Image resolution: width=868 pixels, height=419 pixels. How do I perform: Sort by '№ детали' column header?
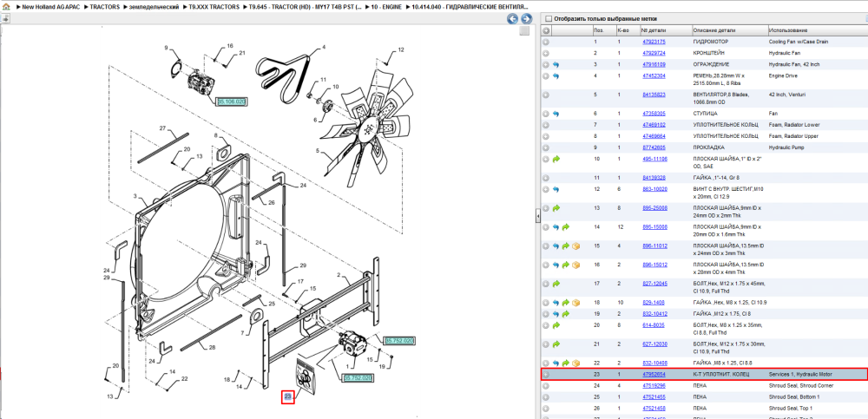pos(666,30)
